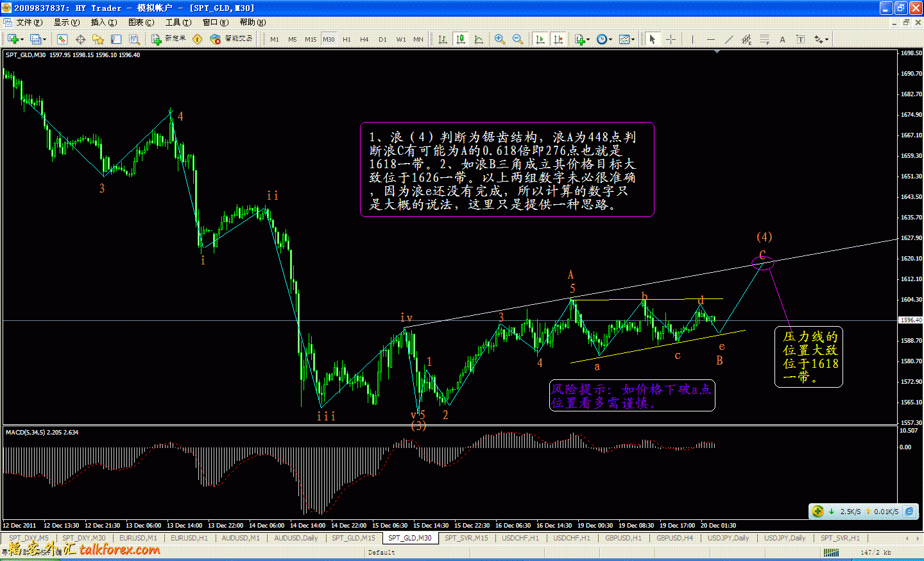Viewport: 924px width, 561px height.
Task: Open the Profiles toolbar icon
Action: click(x=35, y=39)
